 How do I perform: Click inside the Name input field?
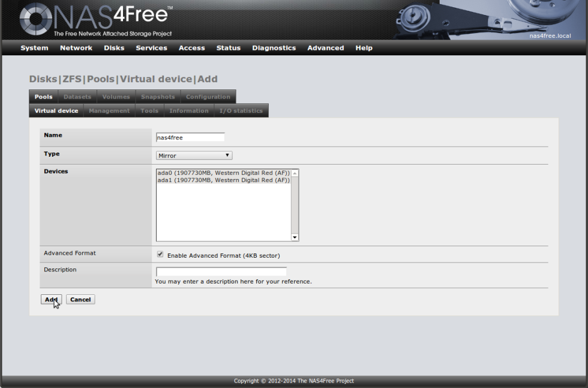pos(190,137)
